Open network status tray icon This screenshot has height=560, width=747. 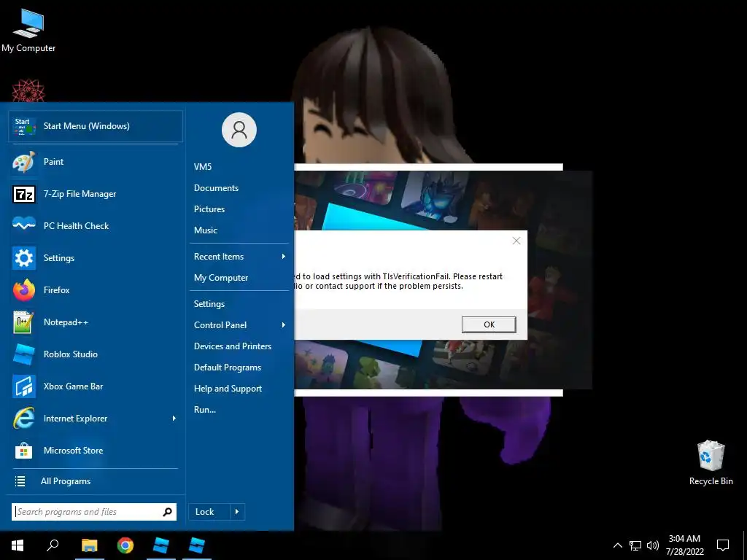tap(635, 545)
